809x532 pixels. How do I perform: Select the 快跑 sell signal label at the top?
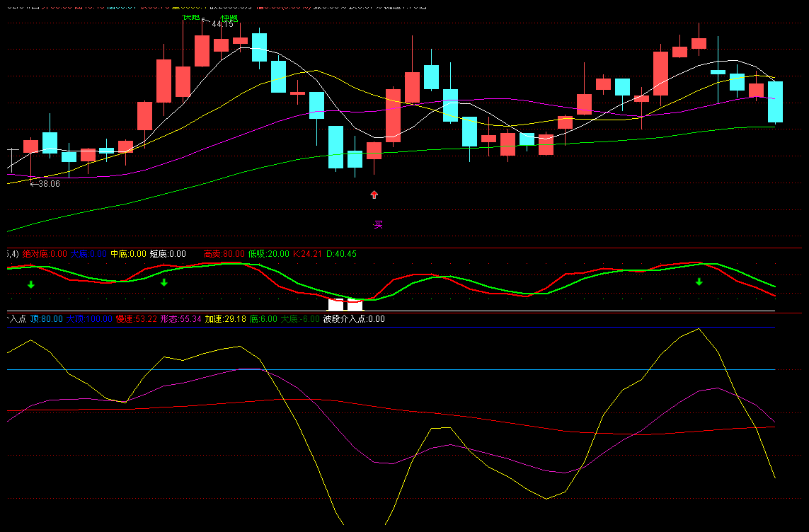click(229, 18)
